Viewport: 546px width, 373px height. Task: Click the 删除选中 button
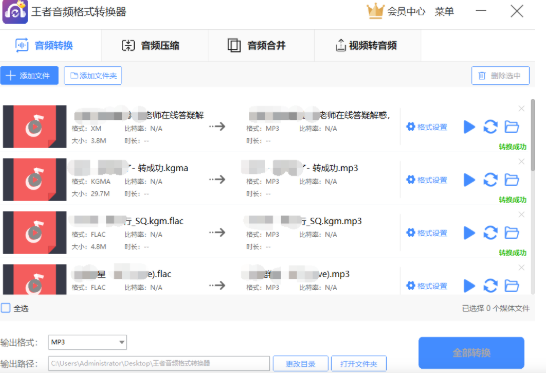[500, 76]
